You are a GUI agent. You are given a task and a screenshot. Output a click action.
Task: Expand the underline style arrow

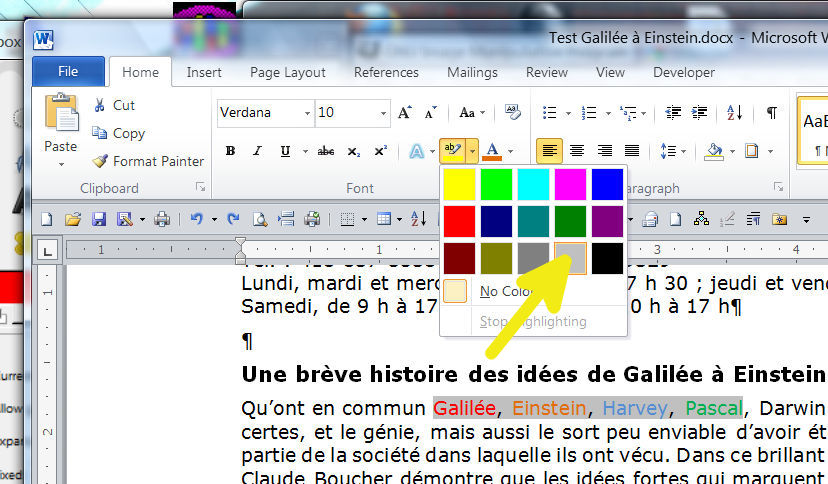point(305,151)
